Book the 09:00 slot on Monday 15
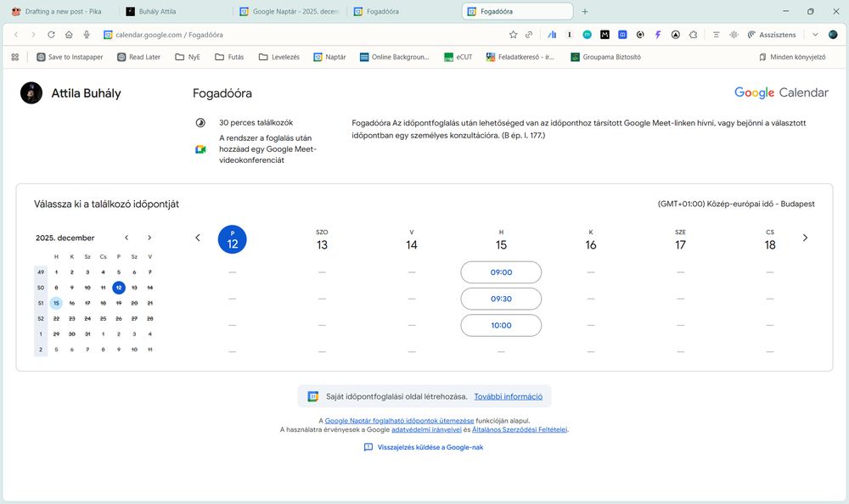The width and height of the screenshot is (849, 504). click(501, 272)
